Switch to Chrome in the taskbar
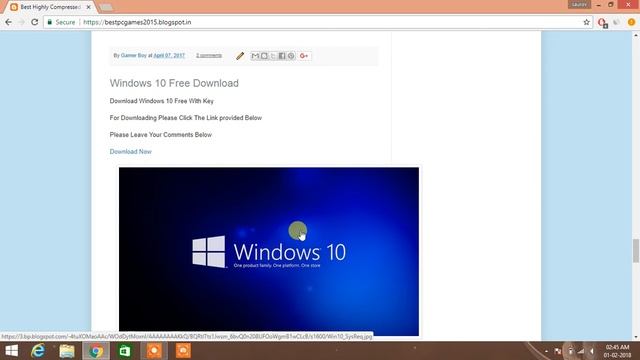 (x=96, y=351)
